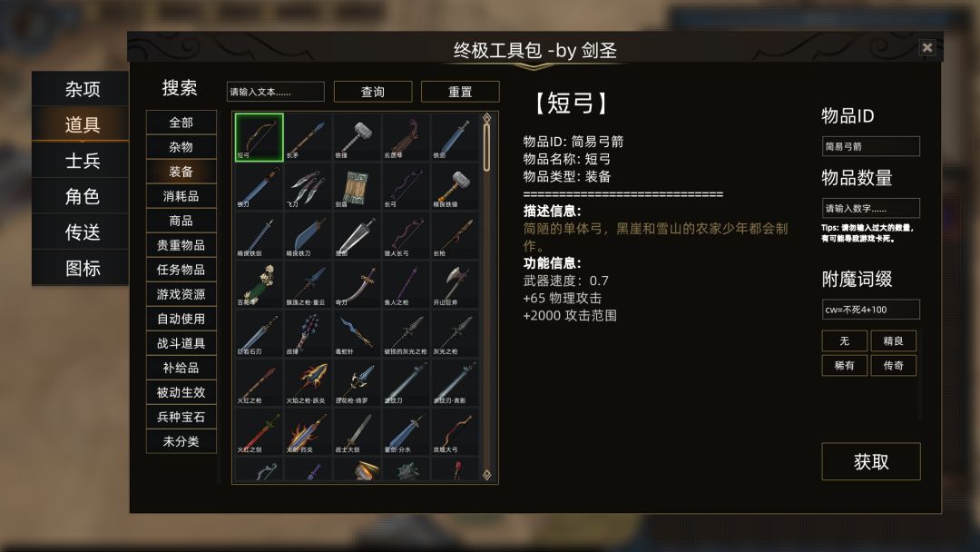Set enchant rarity to 无
The height and width of the screenshot is (552, 980).
click(845, 340)
